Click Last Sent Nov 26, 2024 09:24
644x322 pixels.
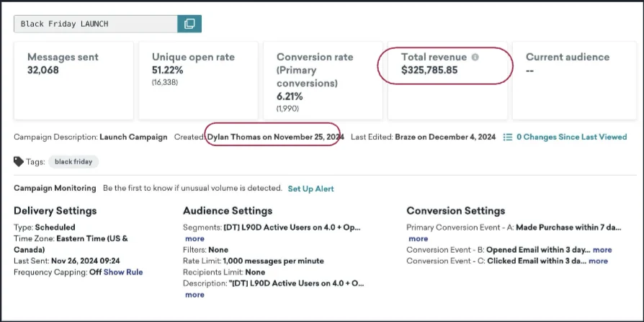pos(67,261)
